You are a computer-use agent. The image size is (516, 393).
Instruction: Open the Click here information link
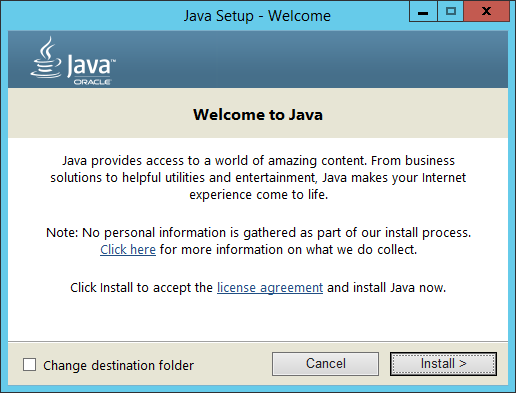point(128,249)
